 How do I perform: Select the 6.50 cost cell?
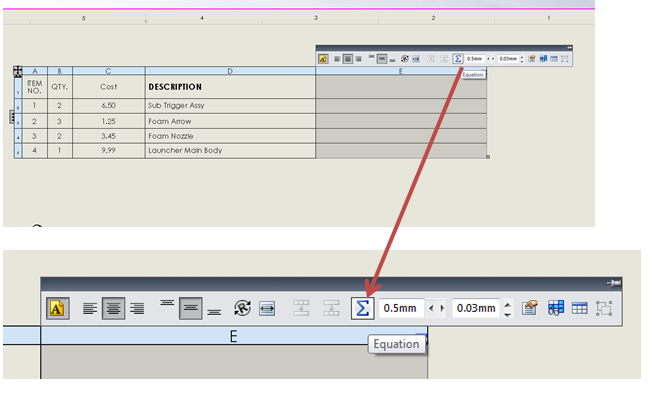[109, 106]
